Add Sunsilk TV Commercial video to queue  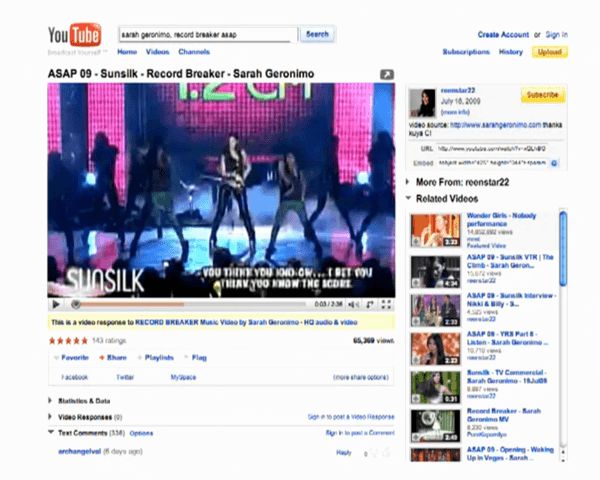click(416, 398)
